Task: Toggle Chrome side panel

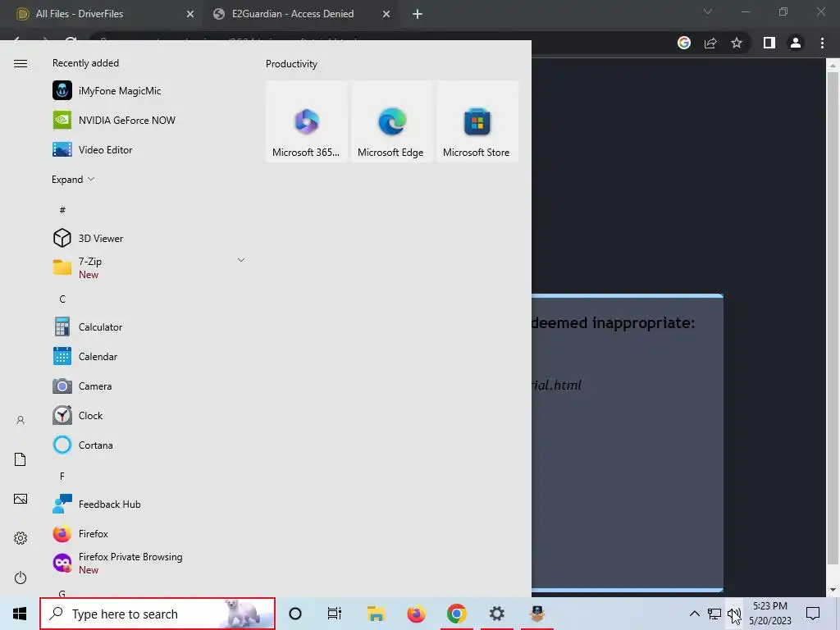Action: click(x=769, y=43)
